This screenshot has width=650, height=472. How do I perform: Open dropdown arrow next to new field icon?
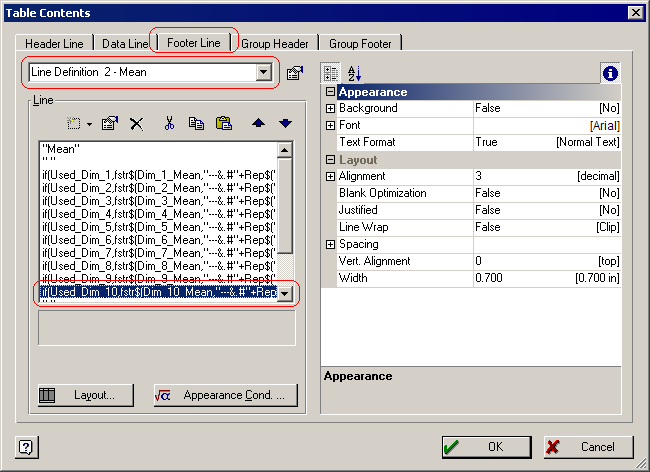click(x=90, y=124)
